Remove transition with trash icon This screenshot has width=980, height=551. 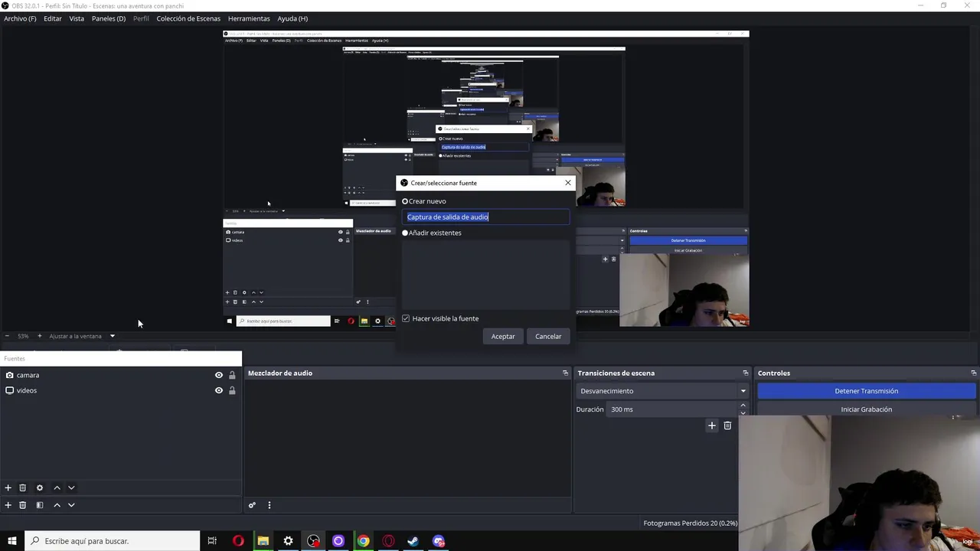728,425
